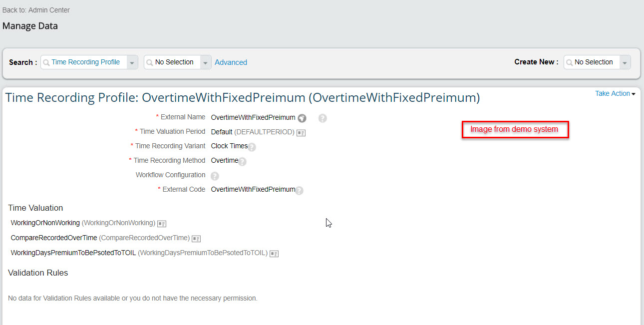644x325 pixels.
Task: Open details icon for CompareRecordedOverTime rule
Action: 196,239
